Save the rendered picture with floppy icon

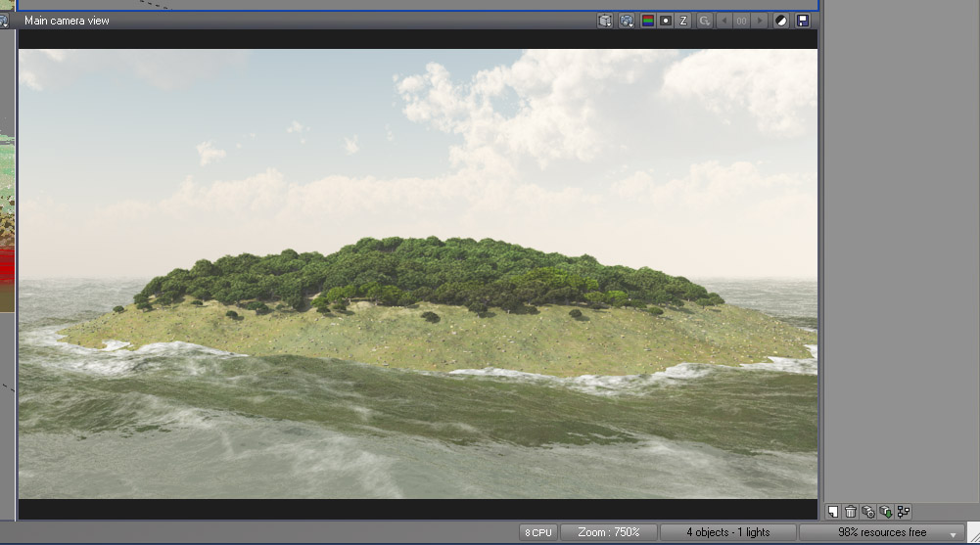pyautogui.click(x=803, y=21)
